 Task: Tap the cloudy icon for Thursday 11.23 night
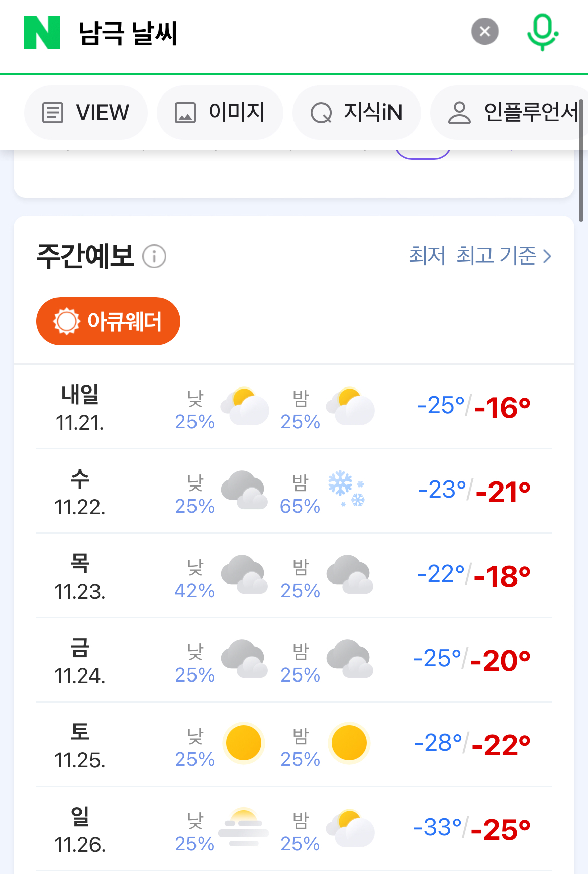coord(350,574)
